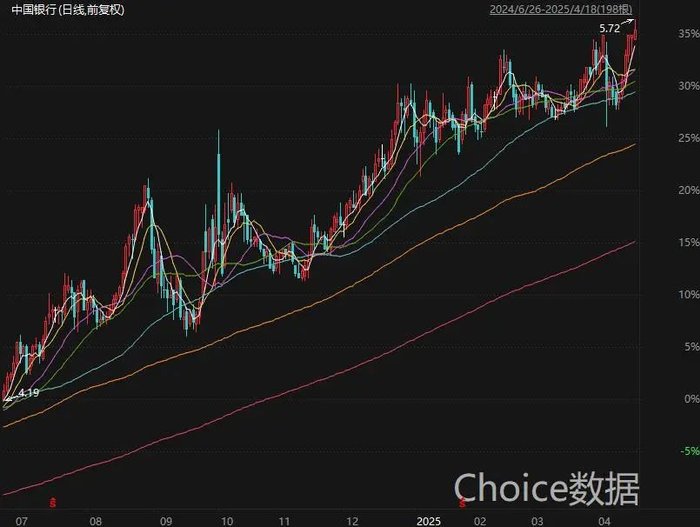700x527 pixels.
Task: Select the 07 month label on time axis
Action: tap(21, 521)
